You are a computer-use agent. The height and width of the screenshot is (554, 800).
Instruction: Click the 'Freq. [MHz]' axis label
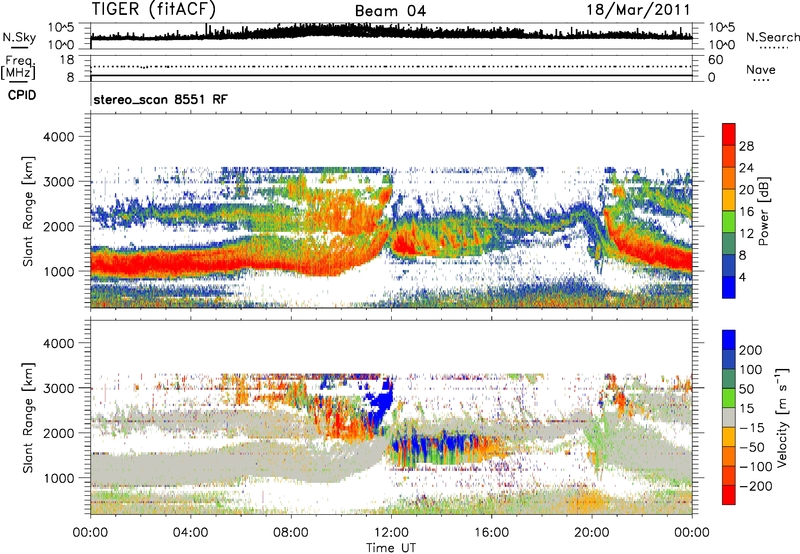pyautogui.click(x=18, y=68)
